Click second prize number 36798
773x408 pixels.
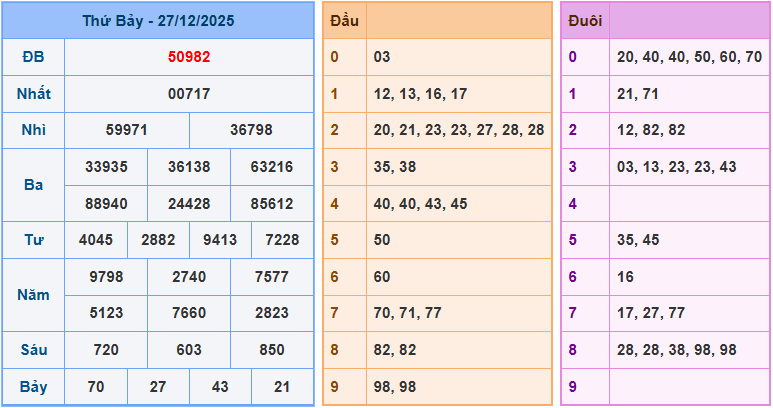[x=251, y=130]
